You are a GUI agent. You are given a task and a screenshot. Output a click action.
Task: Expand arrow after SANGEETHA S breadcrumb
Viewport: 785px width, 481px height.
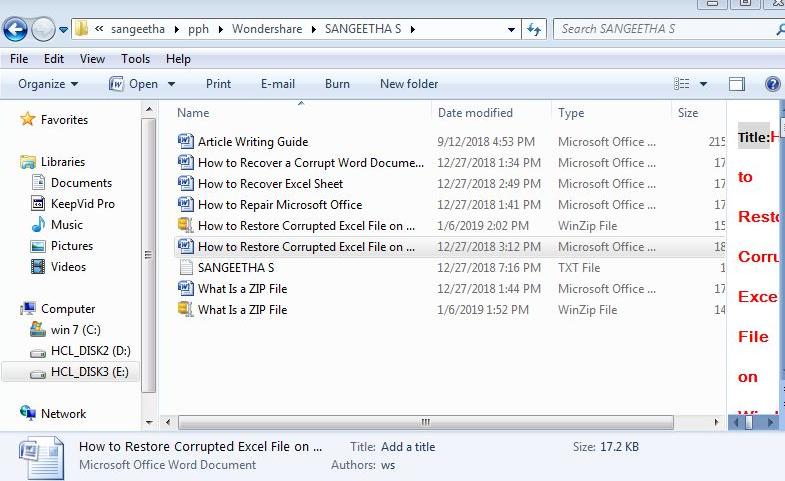(413, 30)
